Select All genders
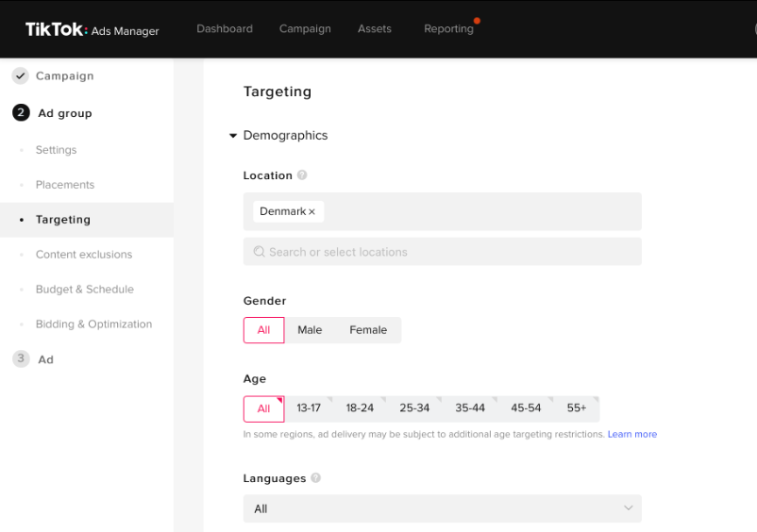 pyautogui.click(x=263, y=330)
